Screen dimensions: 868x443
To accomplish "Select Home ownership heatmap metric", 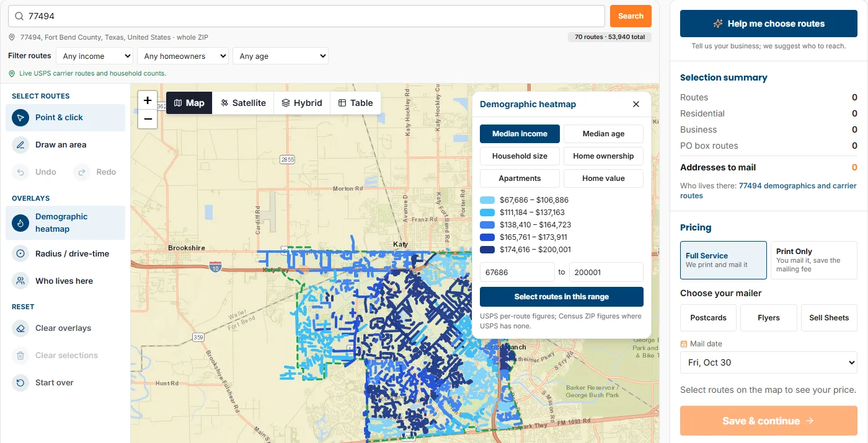I will click(x=603, y=156).
